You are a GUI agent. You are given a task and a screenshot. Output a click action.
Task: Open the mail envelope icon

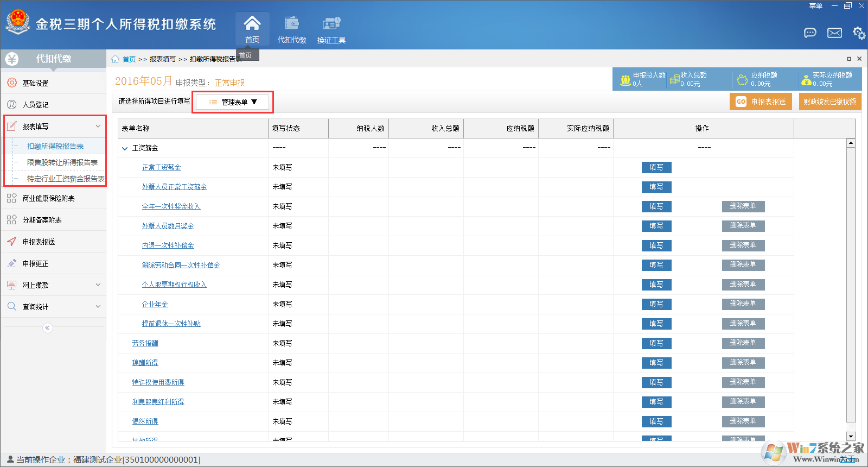click(834, 33)
